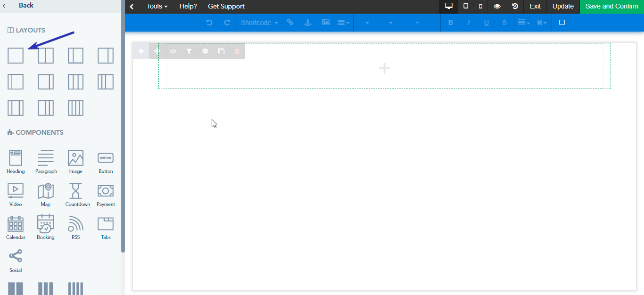Choose the three equal columns layout
The image size is (644, 295).
click(76, 82)
